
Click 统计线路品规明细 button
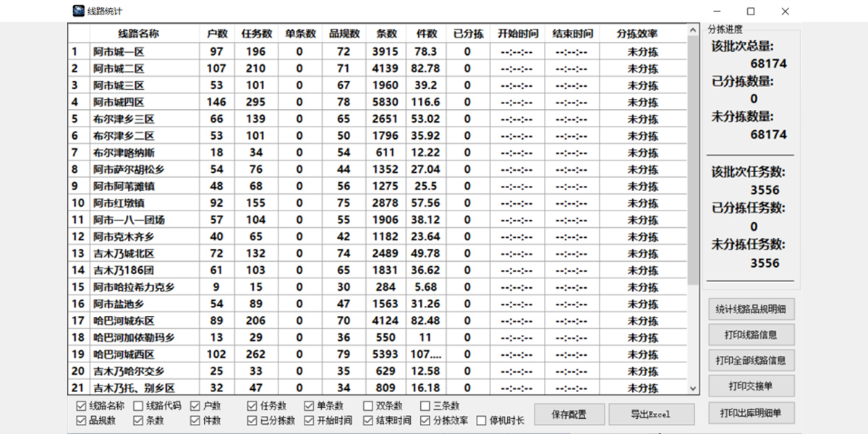click(x=751, y=310)
